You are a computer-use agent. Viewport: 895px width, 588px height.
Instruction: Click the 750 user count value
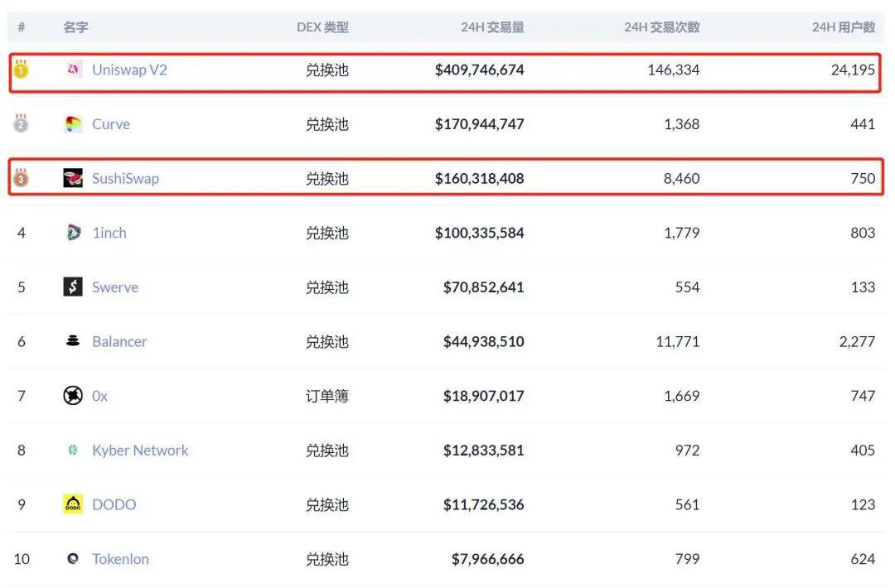[x=863, y=179]
